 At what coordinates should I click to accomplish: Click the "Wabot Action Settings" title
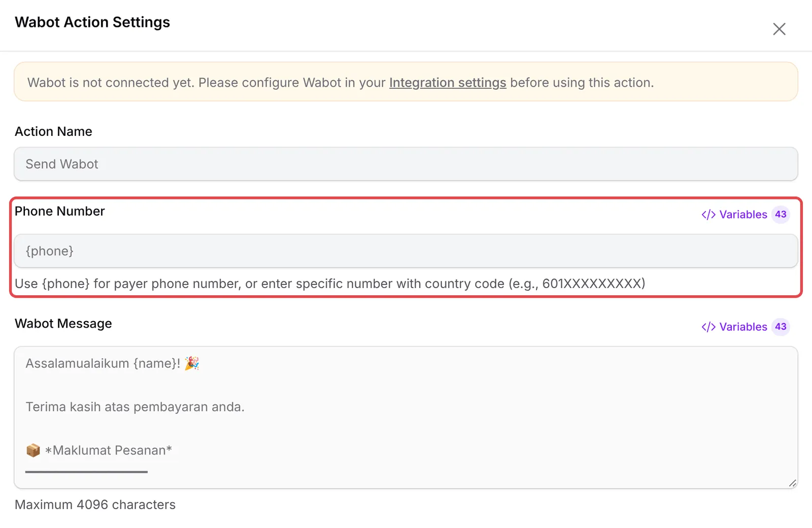[x=92, y=22]
